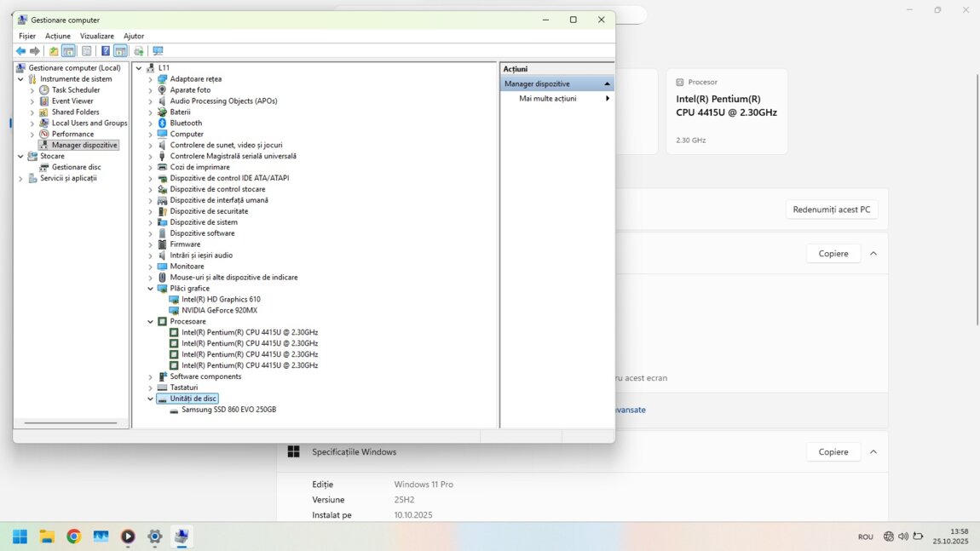Viewport: 980px width, 551px height.
Task: Expand the Task Scheduler node
Action: tap(32, 90)
